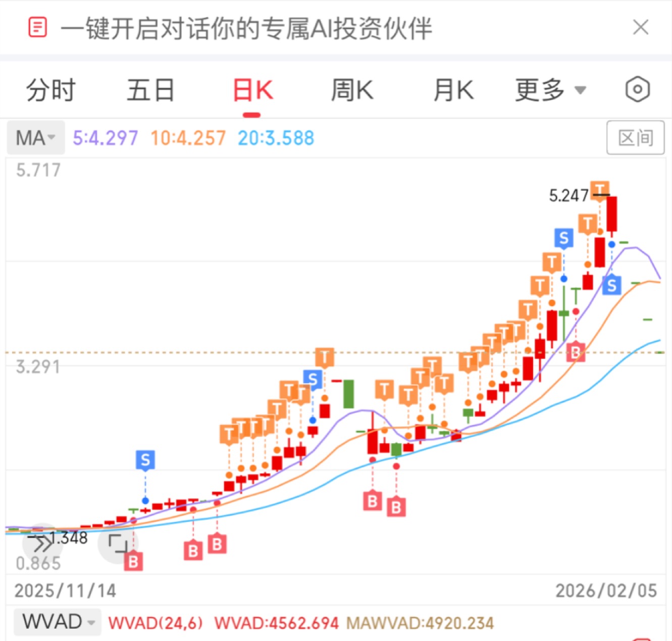Viewport: 672px width, 641px height.
Task: Click the MA20 value 20:3.588
Action: [276, 138]
